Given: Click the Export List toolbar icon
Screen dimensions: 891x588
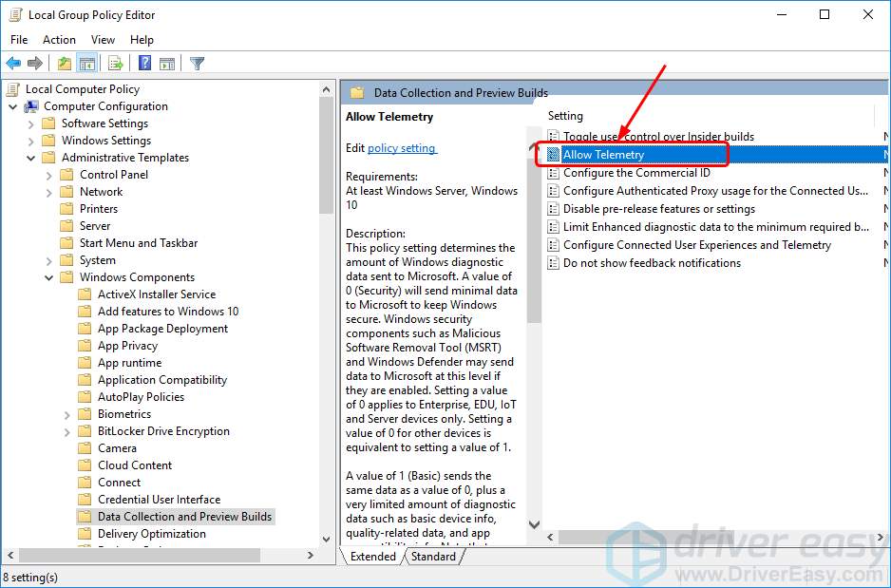Looking at the screenshot, I should coord(115,63).
